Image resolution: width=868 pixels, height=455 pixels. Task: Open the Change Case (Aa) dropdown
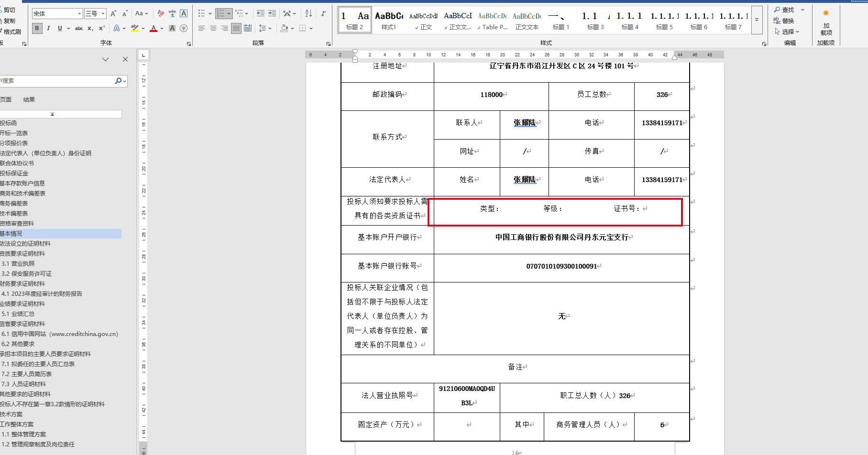pyautogui.click(x=142, y=14)
